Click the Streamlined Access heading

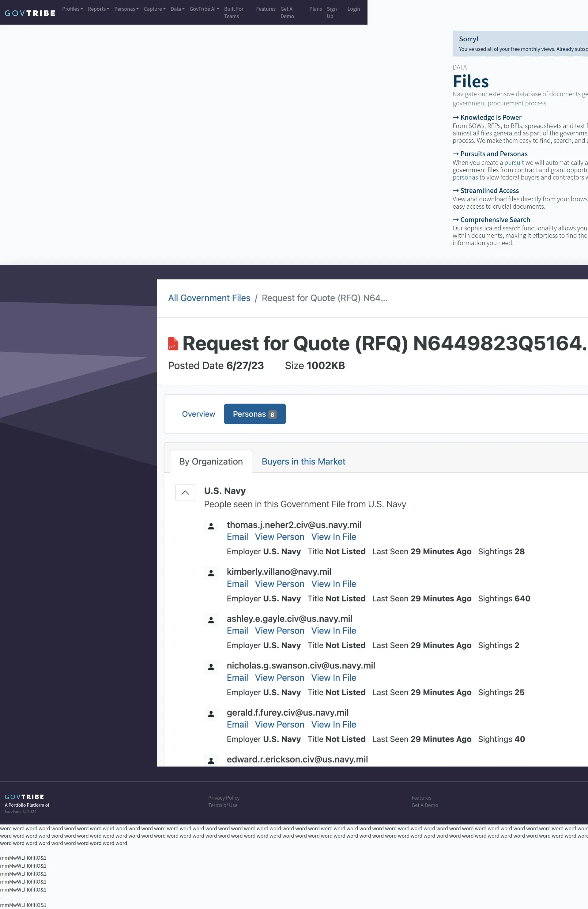(x=486, y=191)
